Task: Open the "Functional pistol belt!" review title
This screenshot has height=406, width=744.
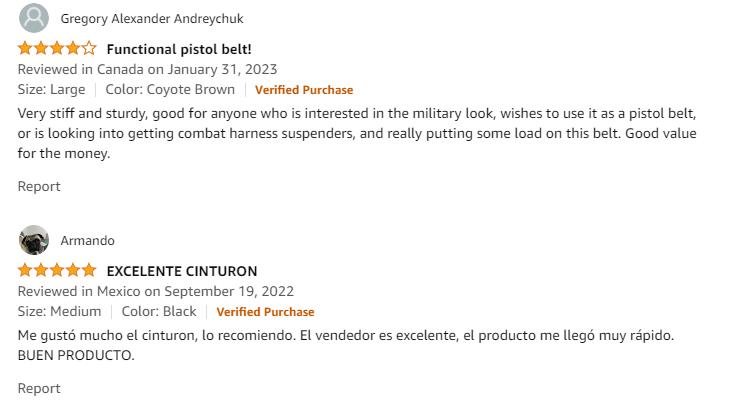Action: [x=179, y=49]
